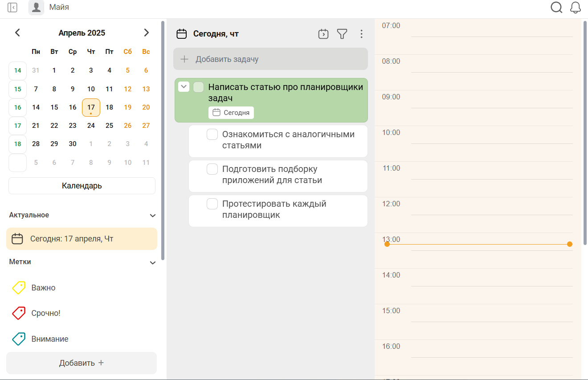Click the yellow Важно tag icon
This screenshot has width=588, height=380.
coord(18,288)
